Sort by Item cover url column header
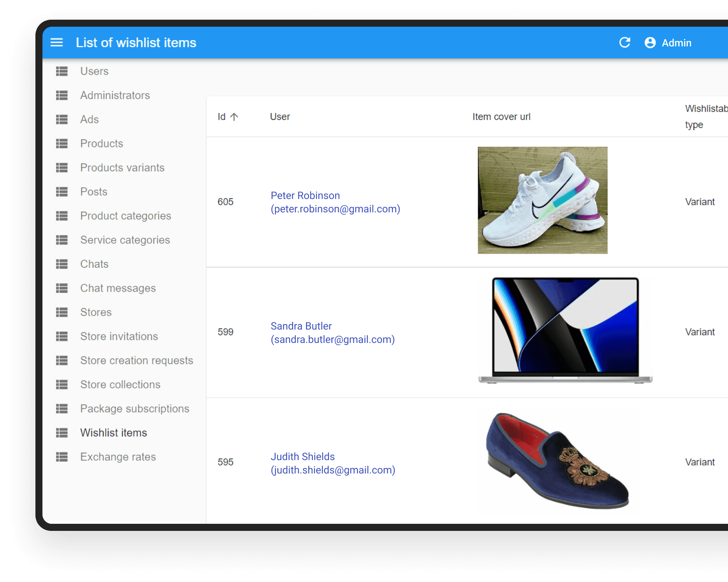The width and height of the screenshot is (728, 582). point(501,117)
